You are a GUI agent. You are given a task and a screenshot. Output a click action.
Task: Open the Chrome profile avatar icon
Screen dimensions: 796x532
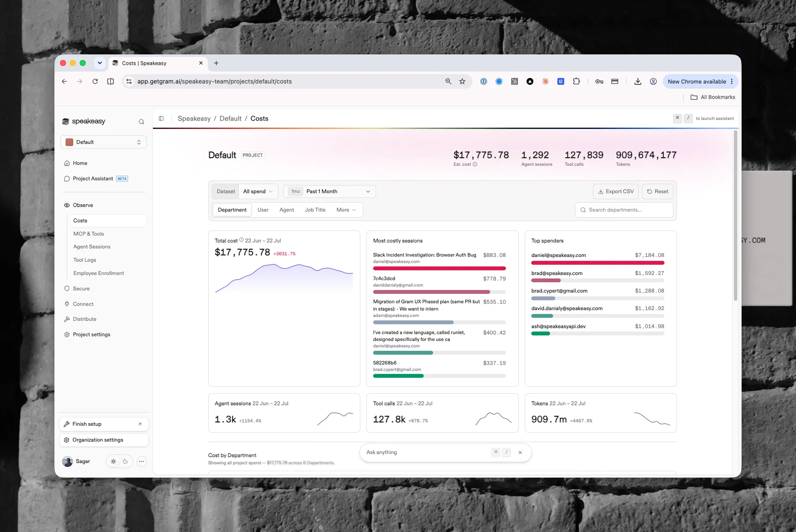pyautogui.click(x=653, y=81)
